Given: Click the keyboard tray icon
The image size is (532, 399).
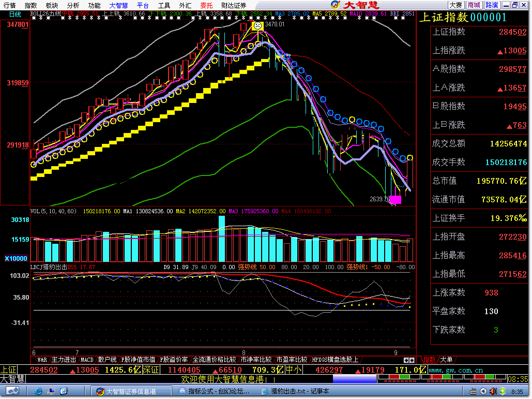Looking at the screenshot, I should click(473, 392).
